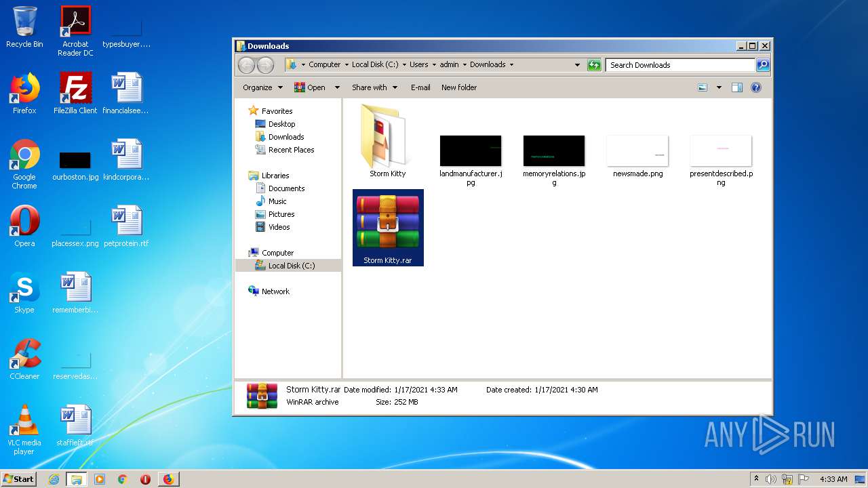Select the financialsee... Word document on the desktop
The height and width of the screenshot is (488, 868).
pos(126,94)
